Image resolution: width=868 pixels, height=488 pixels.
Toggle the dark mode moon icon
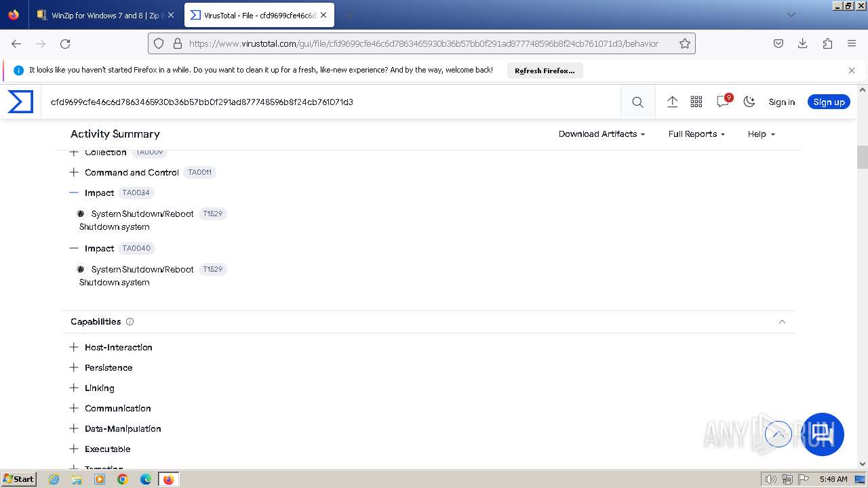[x=749, y=102]
